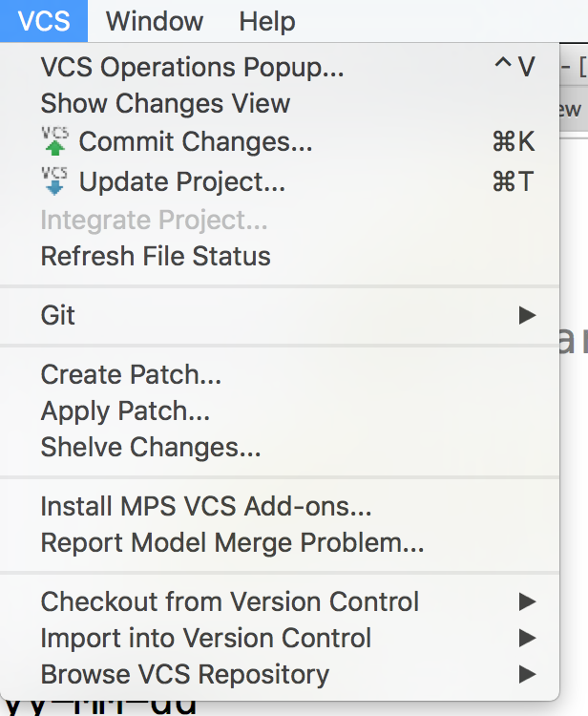Select Update Project menu entry
Viewport: 588px width, 716px height.
click(x=181, y=180)
